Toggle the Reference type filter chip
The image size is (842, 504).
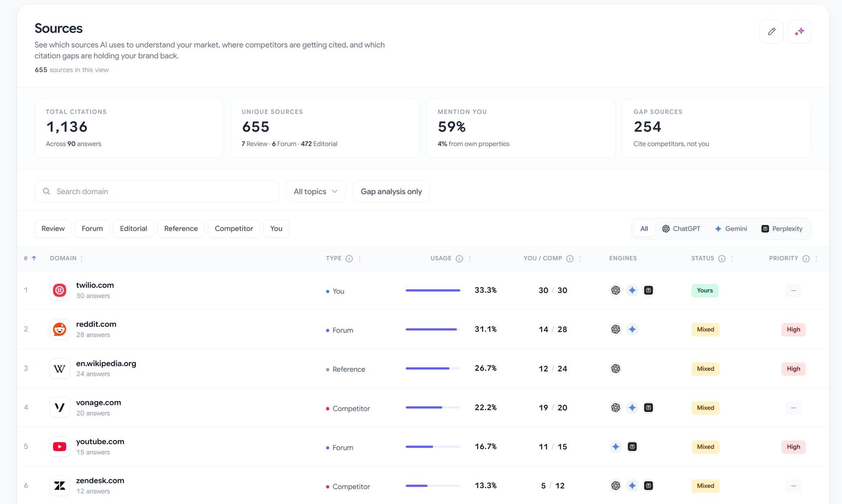click(181, 229)
